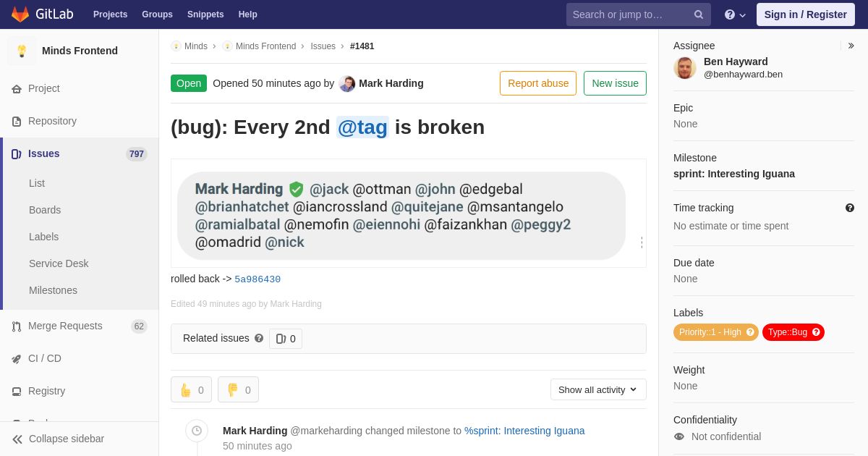Screen dimensions: 868x456
Task: Click the Merge Requests icon
Action: tap(17, 326)
